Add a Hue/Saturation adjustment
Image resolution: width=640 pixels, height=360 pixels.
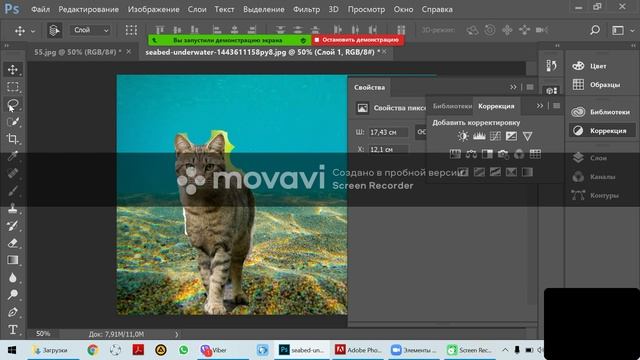point(455,154)
